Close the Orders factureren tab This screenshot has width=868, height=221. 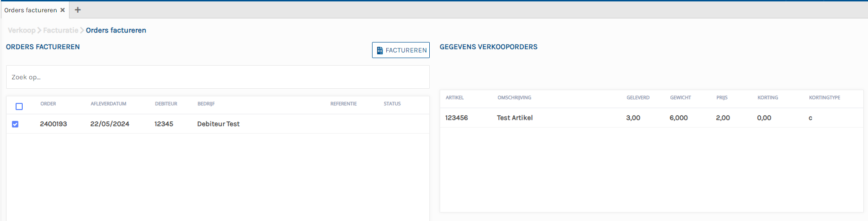(62, 10)
